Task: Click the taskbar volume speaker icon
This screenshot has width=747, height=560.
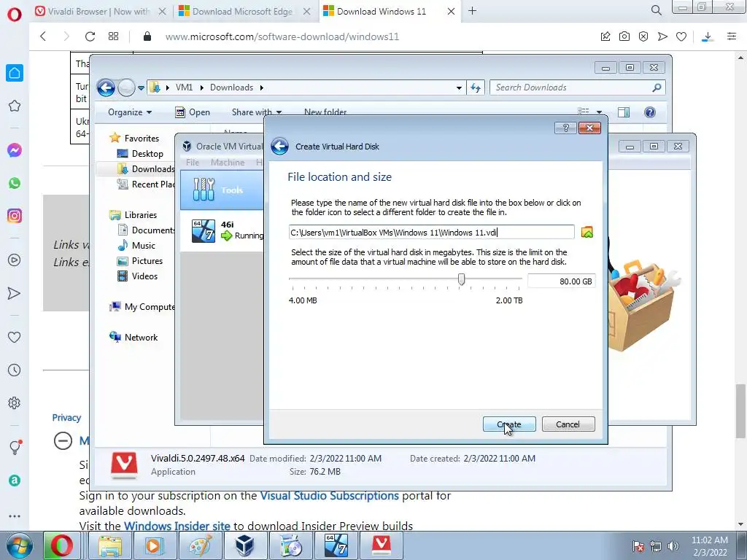Action: click(x=673, y=546)
